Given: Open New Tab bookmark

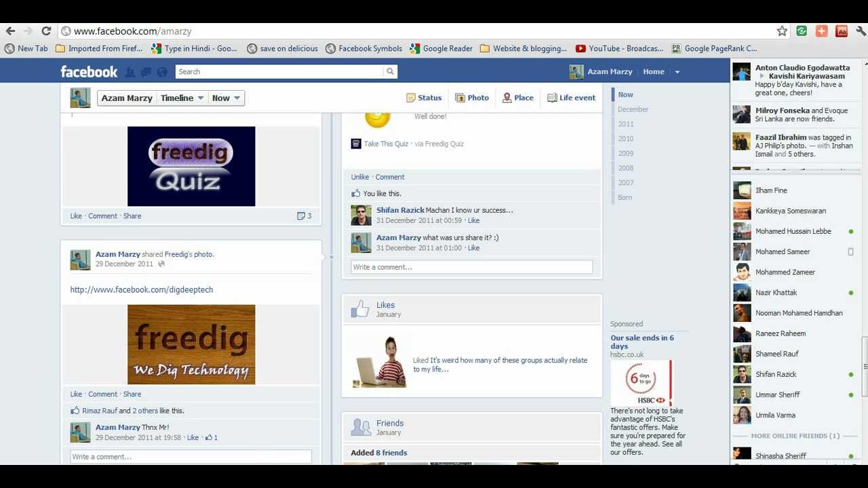Looking at the screenshot, I should [x=26, y=49].
